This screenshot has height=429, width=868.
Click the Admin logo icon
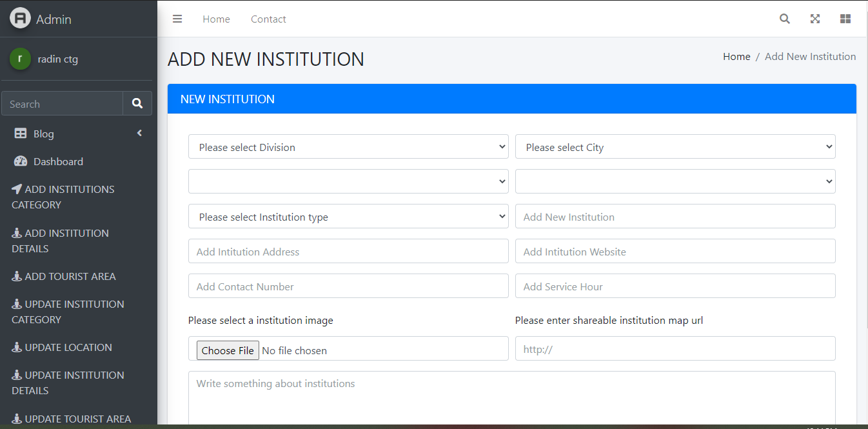point(20,19)
